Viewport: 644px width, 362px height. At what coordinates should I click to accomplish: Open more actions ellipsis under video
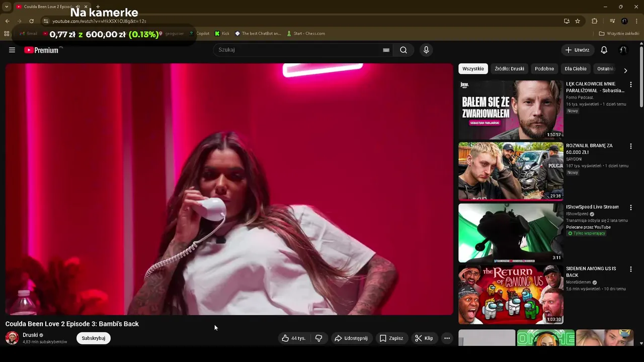click(x=447, y=338)
